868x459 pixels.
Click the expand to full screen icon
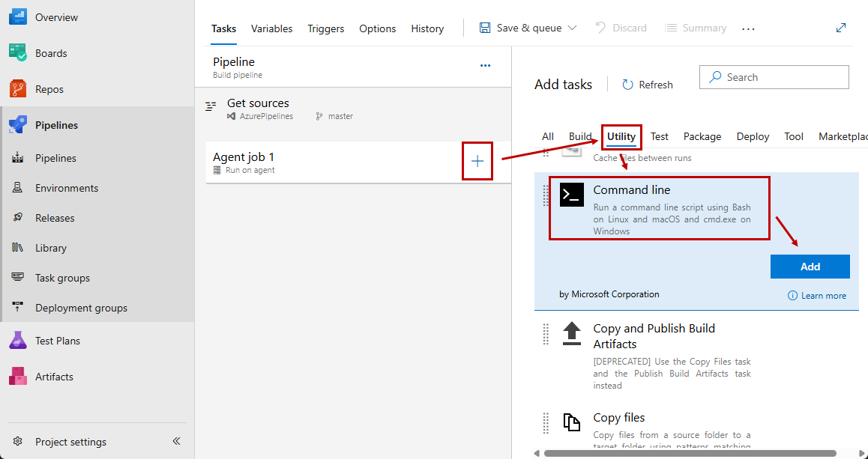[841, 28]
